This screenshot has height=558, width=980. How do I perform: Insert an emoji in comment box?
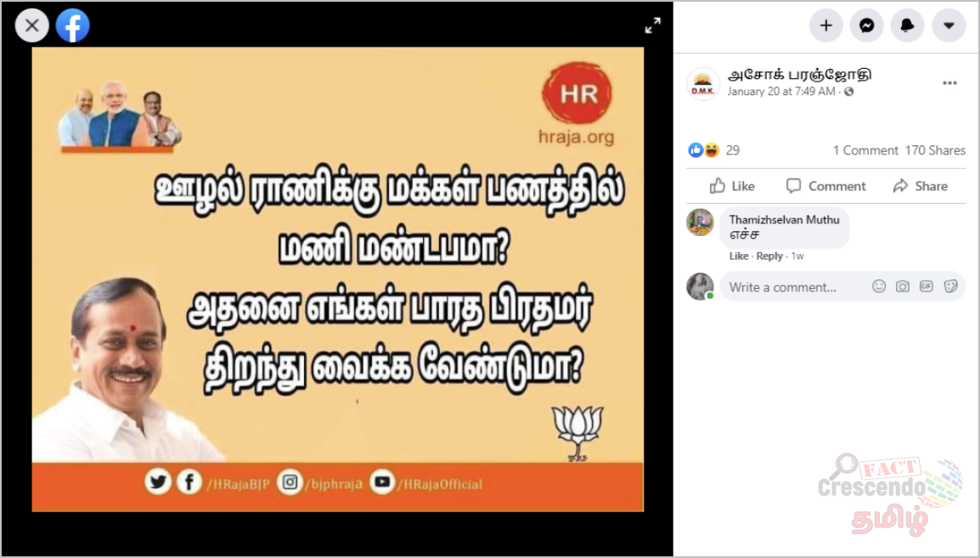click(x=879, y=286)
